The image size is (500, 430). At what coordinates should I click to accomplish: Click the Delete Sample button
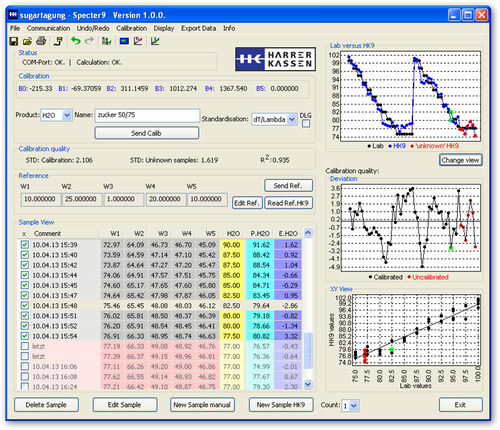pos(46,405)
